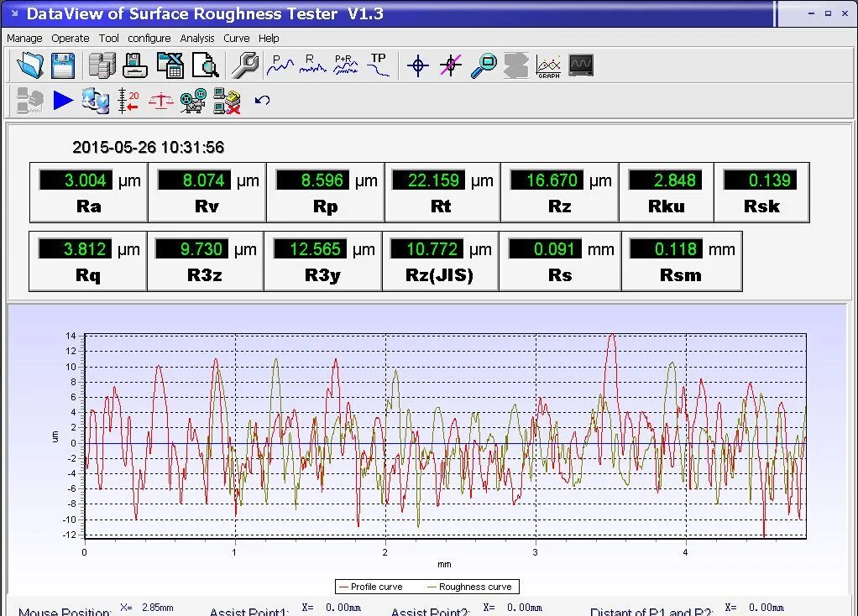Click the magnifying glass zoom icon

(483, 65)
